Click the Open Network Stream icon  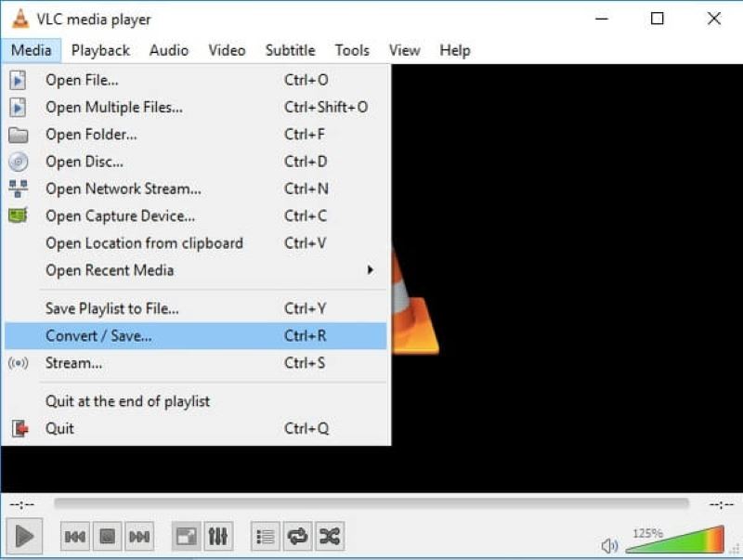pos(19,189)
